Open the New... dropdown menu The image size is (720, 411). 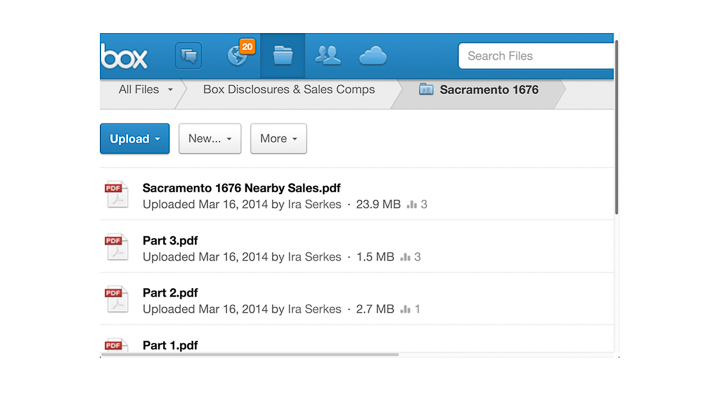[x=210, y=139]
